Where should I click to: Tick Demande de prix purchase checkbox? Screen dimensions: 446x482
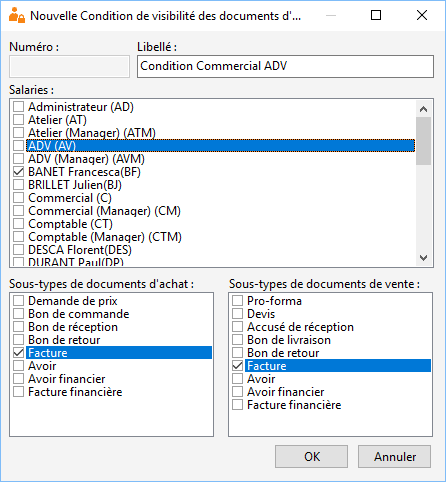coord(19,301)
